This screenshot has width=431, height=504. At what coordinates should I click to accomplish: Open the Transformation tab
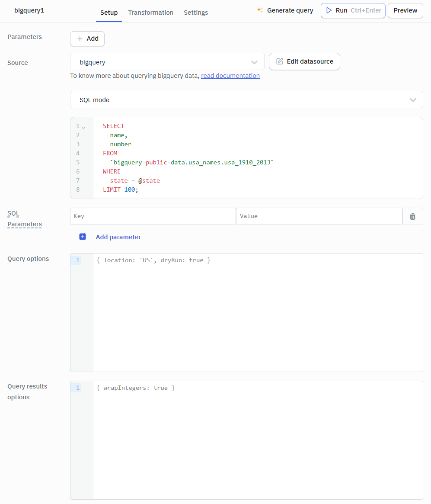point(150,13)
